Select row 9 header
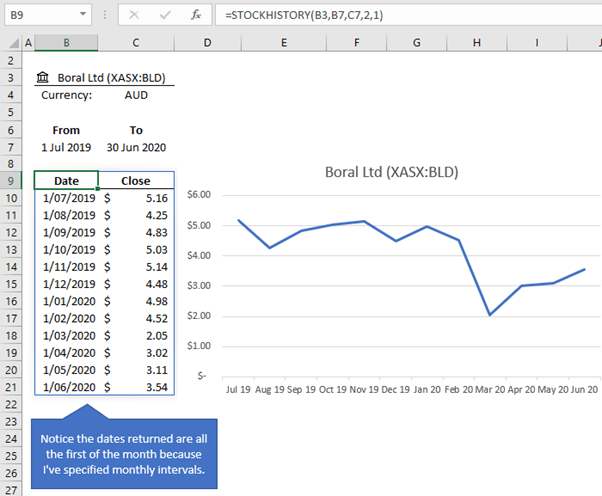 [x=11, y=180]
